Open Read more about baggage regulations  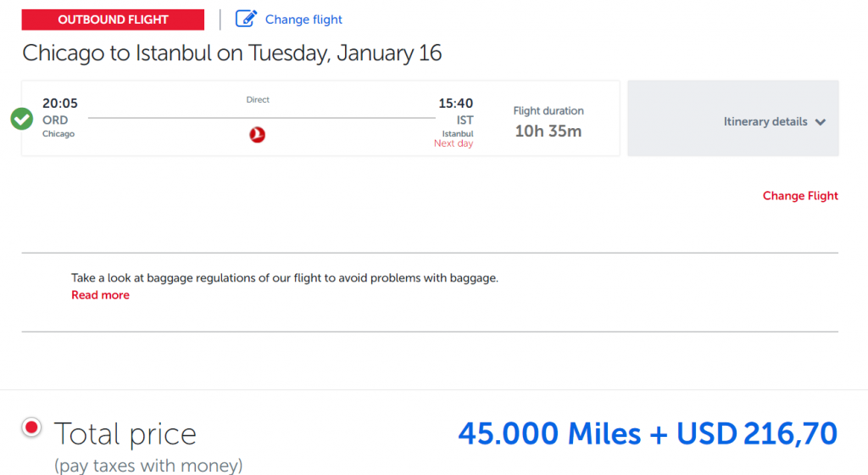(x=100, y=295)
